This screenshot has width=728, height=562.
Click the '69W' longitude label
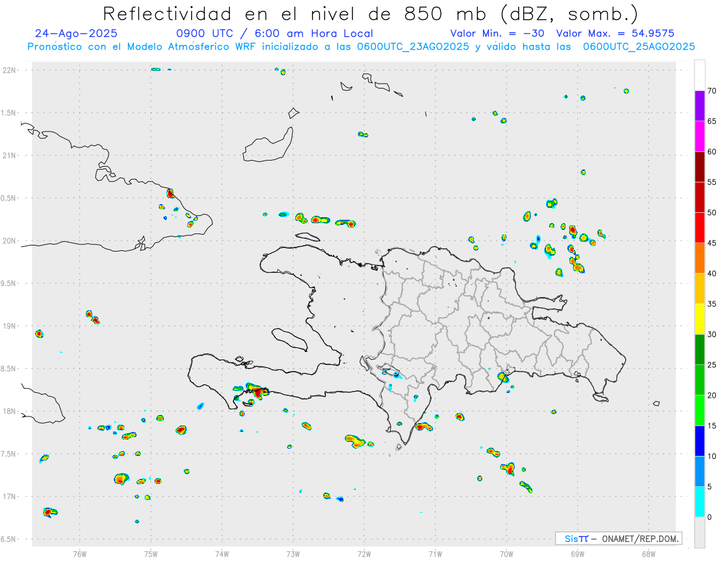[578, 553]
